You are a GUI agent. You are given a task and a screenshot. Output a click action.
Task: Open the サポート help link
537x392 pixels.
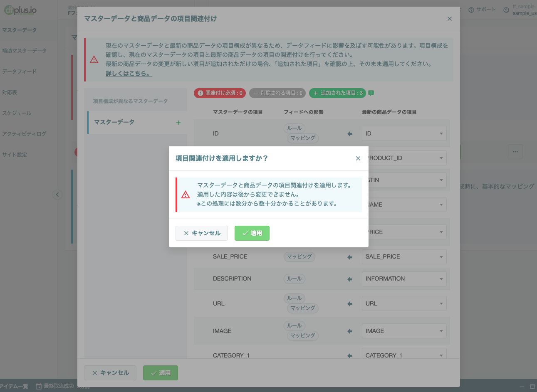coord(482,10)
